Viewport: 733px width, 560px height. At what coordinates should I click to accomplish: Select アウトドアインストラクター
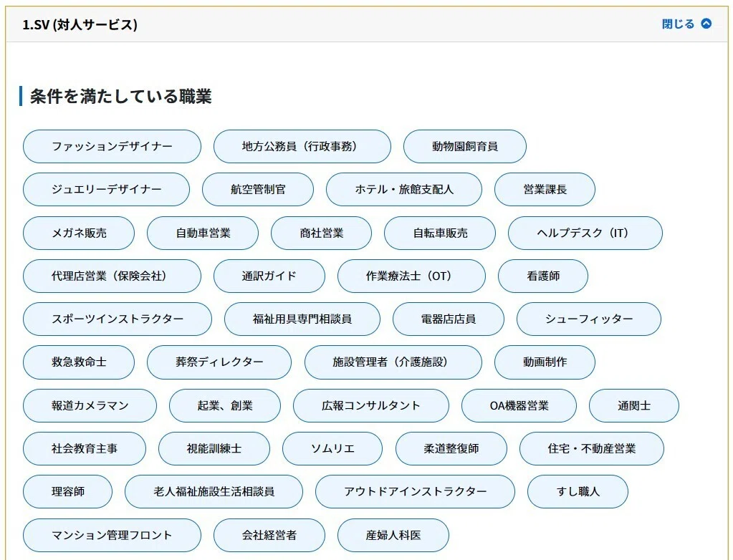coord(415,492)
